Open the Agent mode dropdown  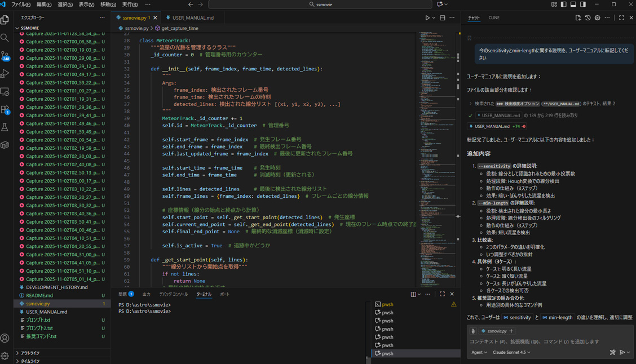(479, 352)
